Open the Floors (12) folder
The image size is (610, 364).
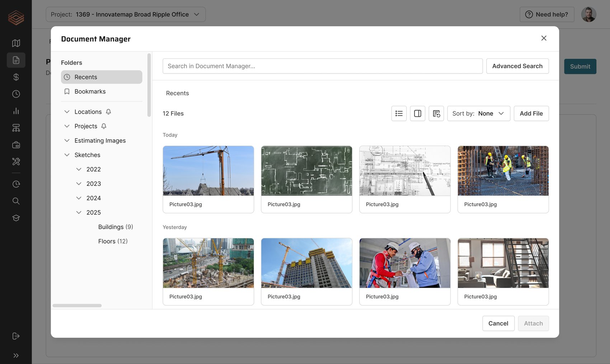(113, 241)
